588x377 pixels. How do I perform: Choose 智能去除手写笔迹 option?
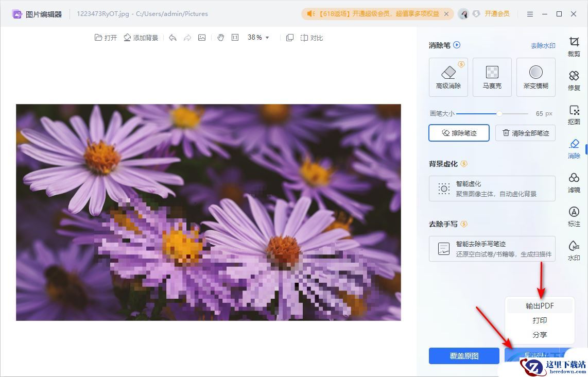coord(492,249)
